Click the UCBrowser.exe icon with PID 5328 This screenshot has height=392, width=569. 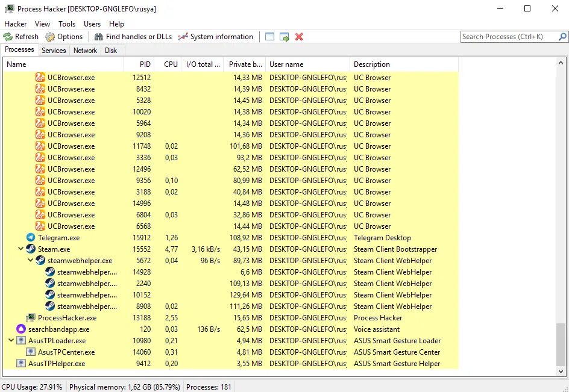pos(40,100)
